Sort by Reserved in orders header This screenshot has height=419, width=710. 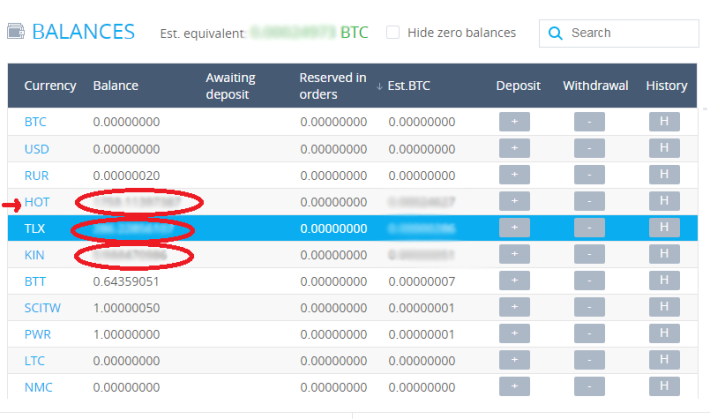point(333,86)
